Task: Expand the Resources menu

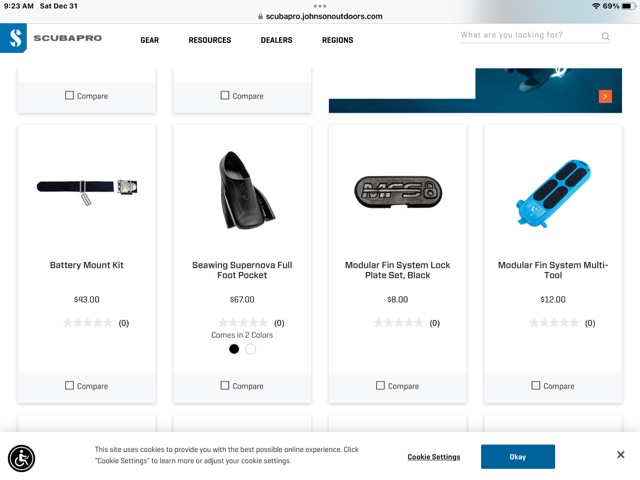Action: [210, 40]
